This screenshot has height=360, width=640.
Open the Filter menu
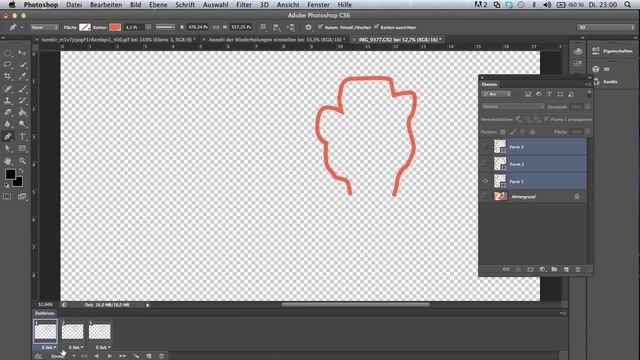[x=244, y=4]
